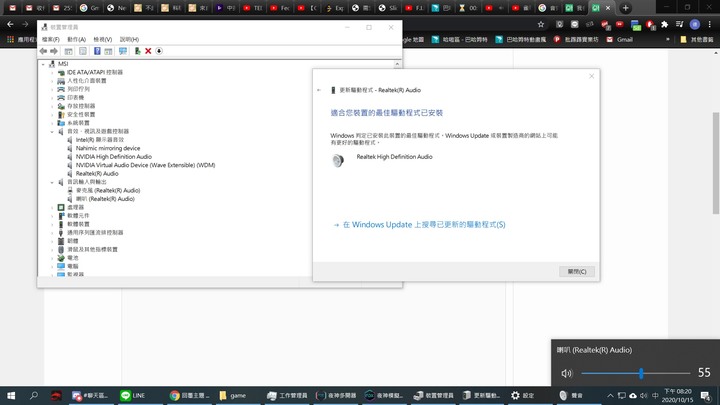Click the Chrome profile avatar
The height and width of the screenshot is (405, 720).
pos(695,24)
